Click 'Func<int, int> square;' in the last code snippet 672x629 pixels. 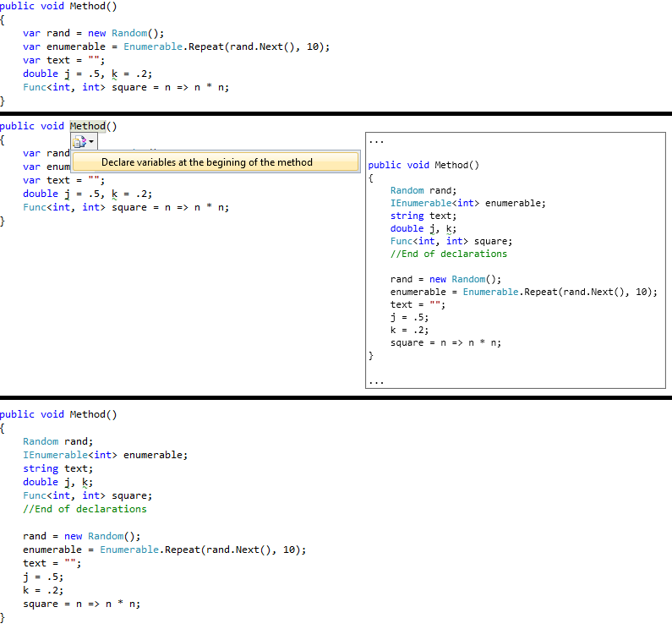87,495
